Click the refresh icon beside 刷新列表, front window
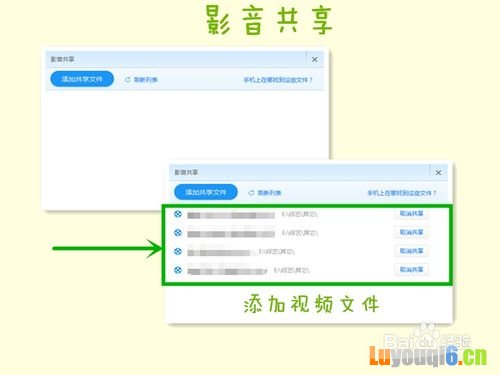 (251, 193)
